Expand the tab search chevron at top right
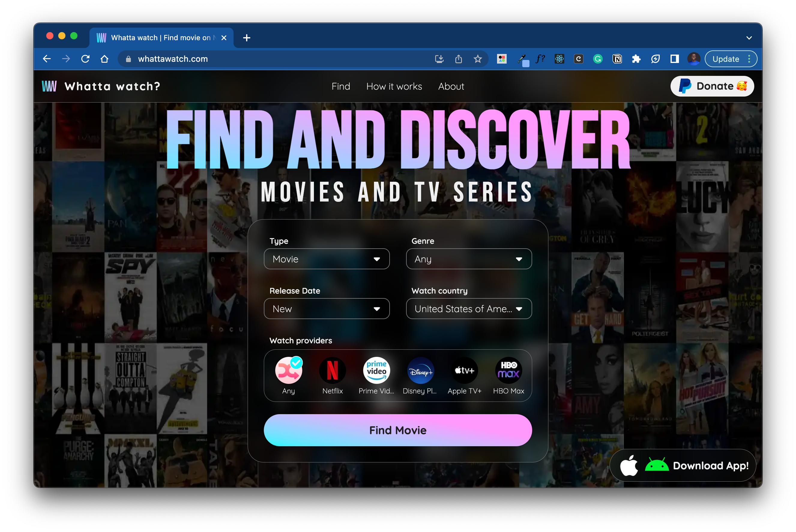 (749, 38)
